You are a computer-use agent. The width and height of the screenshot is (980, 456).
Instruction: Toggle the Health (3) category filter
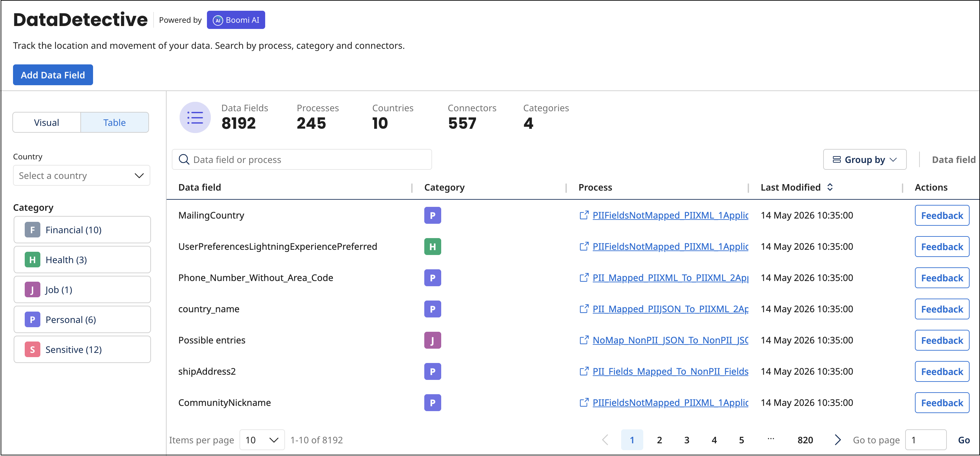[x=82, y=260]
